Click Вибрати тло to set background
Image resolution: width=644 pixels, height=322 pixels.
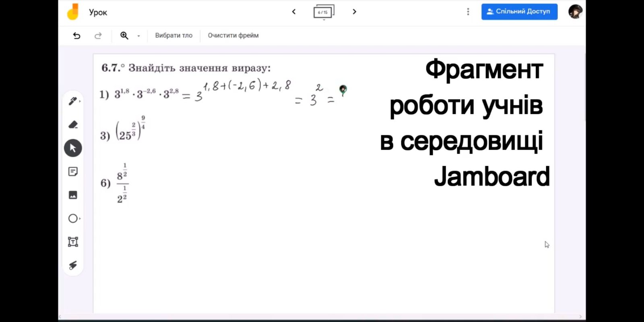coord(174,35)
